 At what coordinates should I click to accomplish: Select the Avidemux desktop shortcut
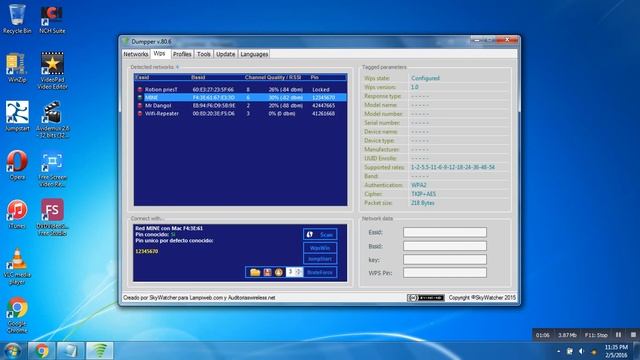pyautogui.click(x=52, y=120)
